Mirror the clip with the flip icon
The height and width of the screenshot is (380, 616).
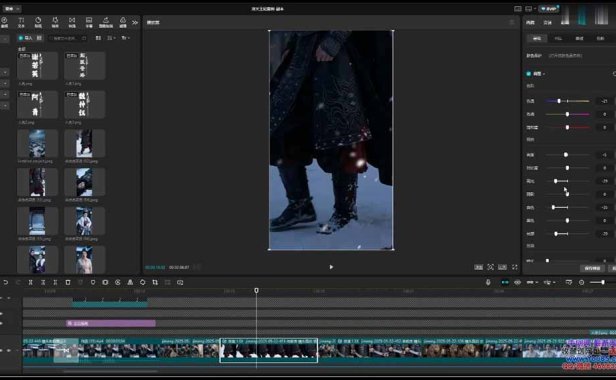coord(130,282)
